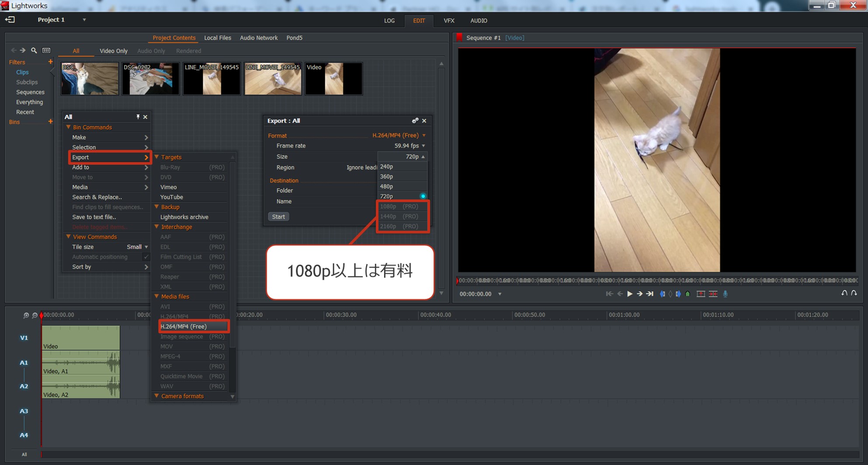The image size is (868, 465).
Task: Switch to the AUDIO tab
Action: pos(479,21)
